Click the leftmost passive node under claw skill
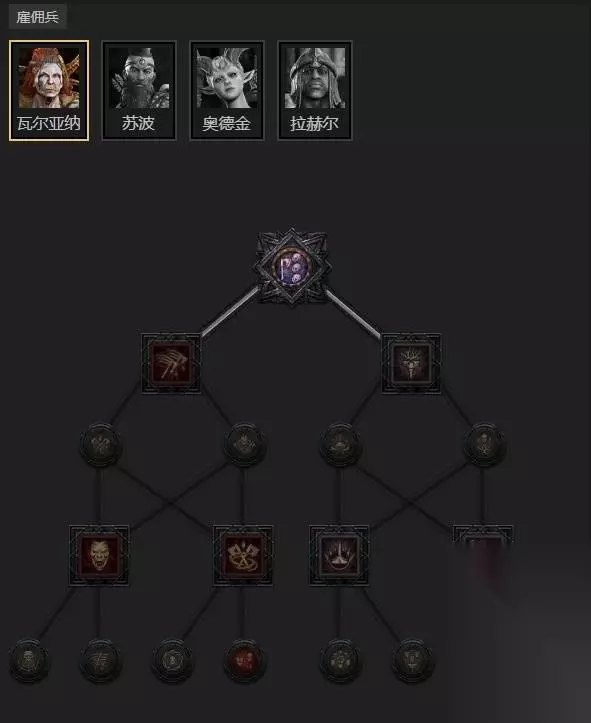The height and width of the screenshot is (723, 591). (101, 445)
